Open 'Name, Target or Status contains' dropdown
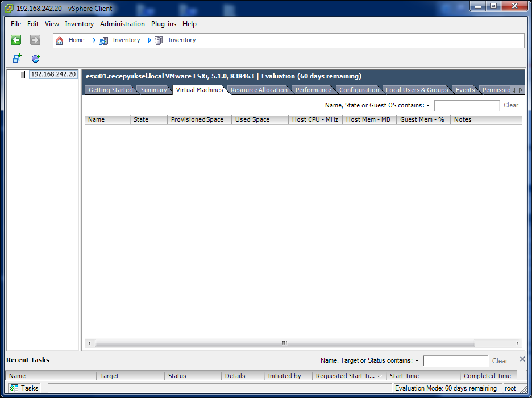The image size is (532, 398). click(417, 360)
